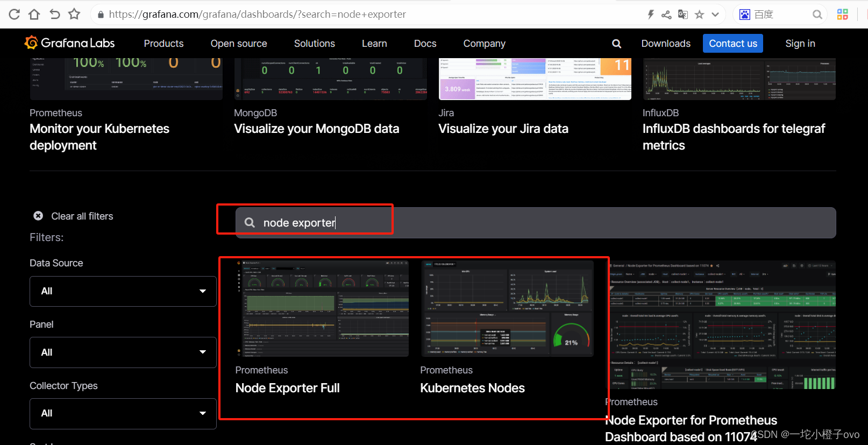
Task: Expand the Panel filter dropdown
Action: click(123, 352)
